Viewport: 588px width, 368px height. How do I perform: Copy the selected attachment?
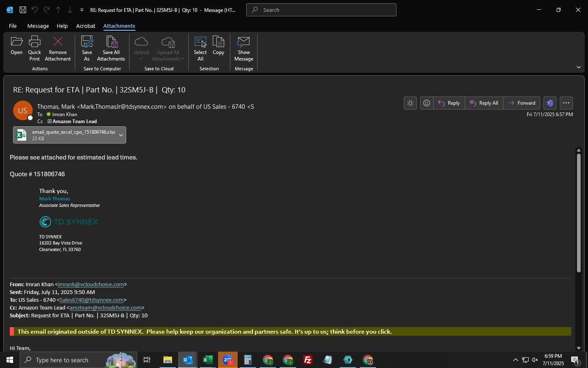pyautogui.click(x=218, y=46)
